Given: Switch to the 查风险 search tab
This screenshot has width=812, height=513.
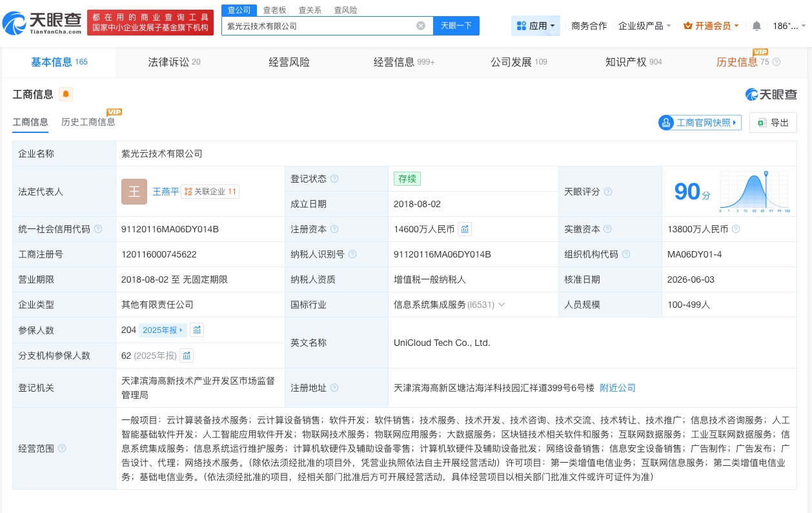Looking at the screenshot, I should pyautogui.click(x=345, y=10).
